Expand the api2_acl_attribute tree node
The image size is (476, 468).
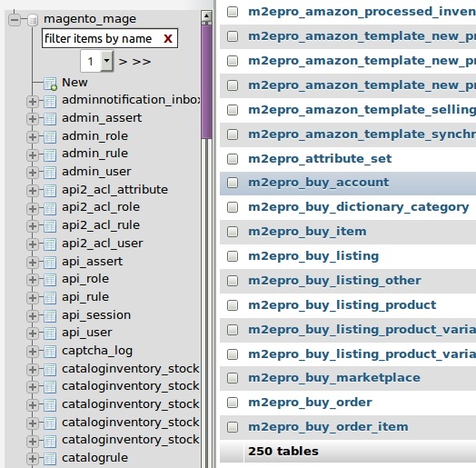(x=33, y=191)
